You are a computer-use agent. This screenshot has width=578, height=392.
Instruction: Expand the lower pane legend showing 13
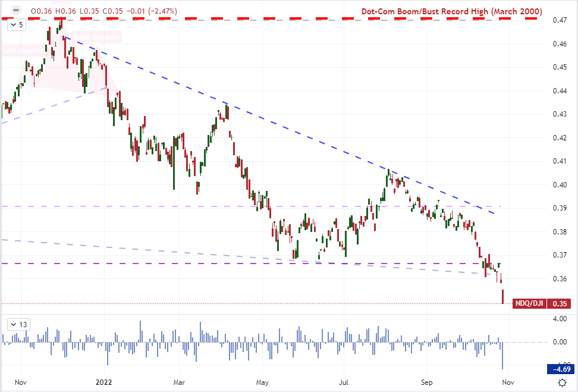tap(19, 325)
